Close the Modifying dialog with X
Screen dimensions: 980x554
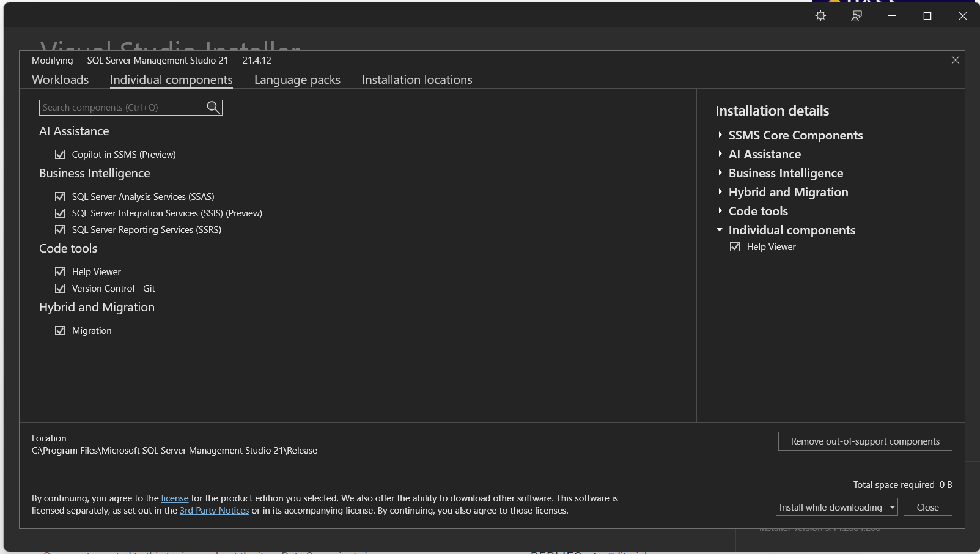955,60
